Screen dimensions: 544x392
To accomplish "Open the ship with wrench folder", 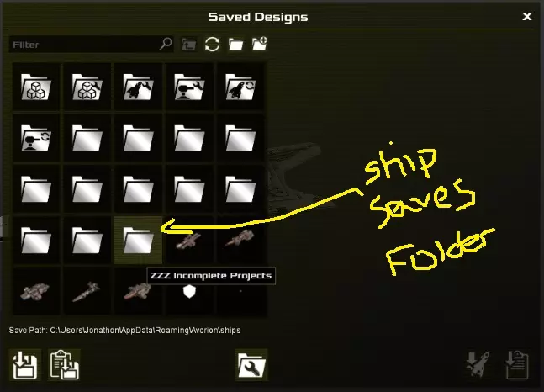I will pos(138,87).
